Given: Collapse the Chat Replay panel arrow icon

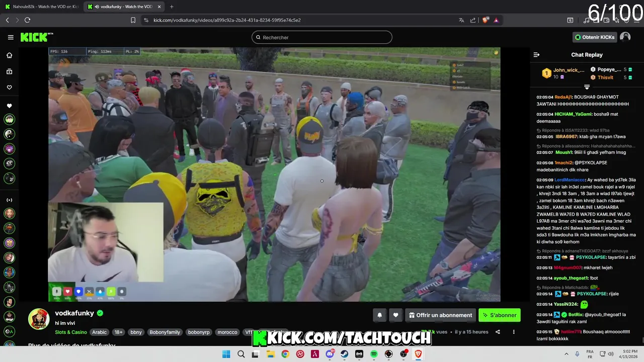Looking at the screenshot, I should (x=536, y=55).
